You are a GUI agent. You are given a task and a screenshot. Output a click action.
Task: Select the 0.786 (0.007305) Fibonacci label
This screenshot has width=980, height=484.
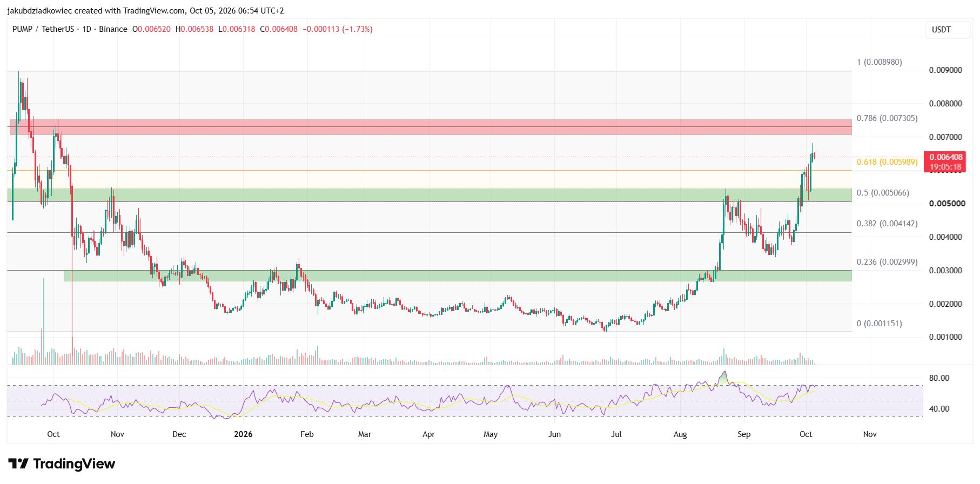887,118
